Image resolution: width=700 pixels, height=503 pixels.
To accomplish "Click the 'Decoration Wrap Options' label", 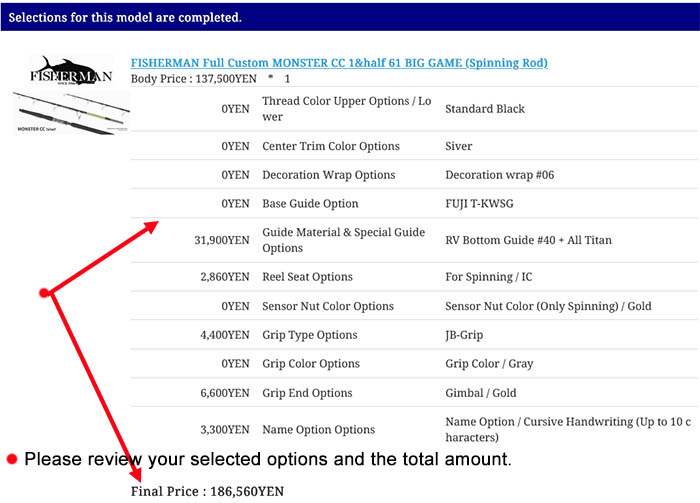I will point(329,175).
